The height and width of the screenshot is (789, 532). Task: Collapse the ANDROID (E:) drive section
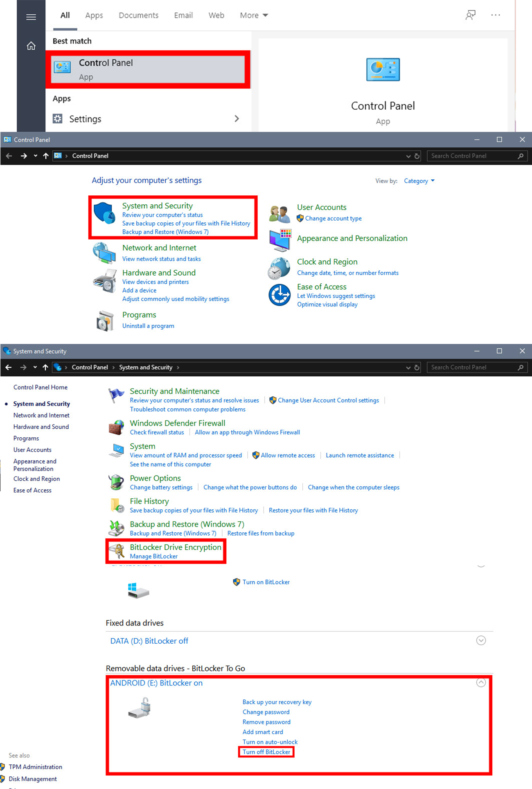pos(481,683)
